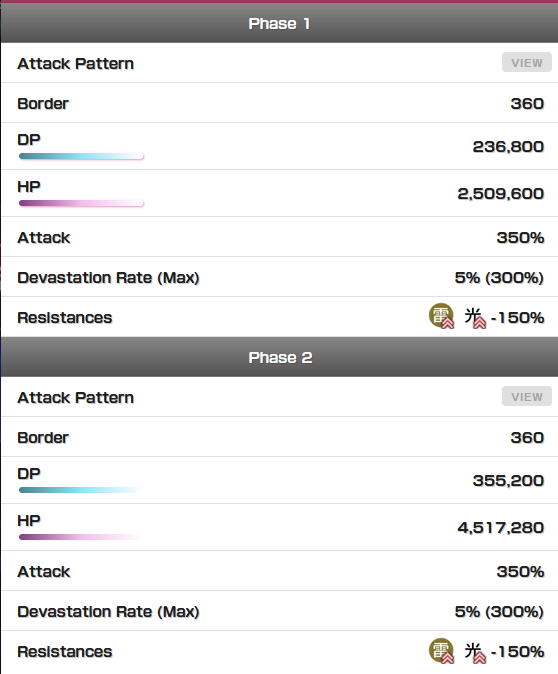Click the Phase 2 DP gauge bar
558x674 pixels.
pos(81,490)
